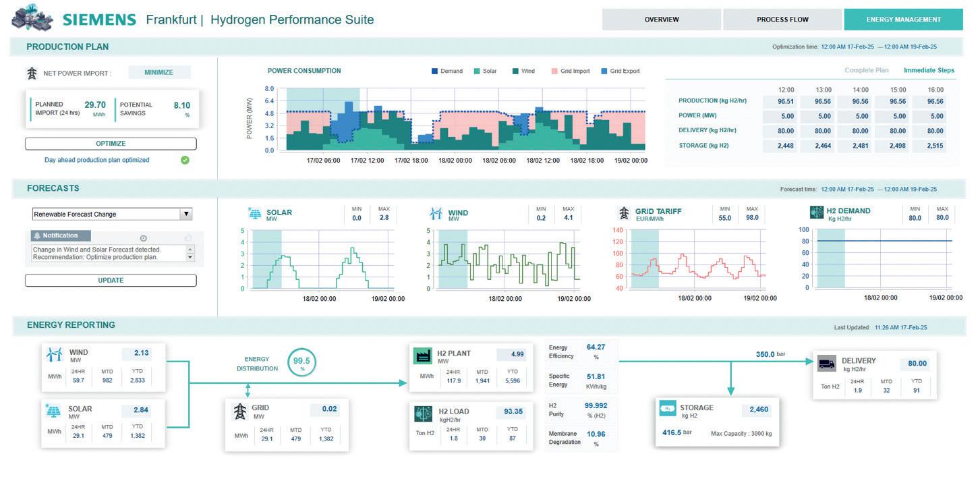This screenshot has height=481, width=980.
Task: Click the grid pylon icon in GRID card
Action: pos(239,412)
